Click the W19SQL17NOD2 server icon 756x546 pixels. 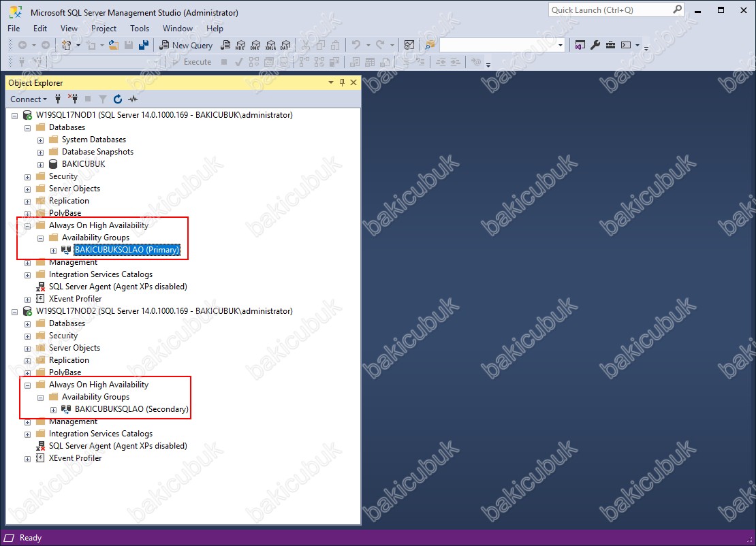tap(27, 311)
